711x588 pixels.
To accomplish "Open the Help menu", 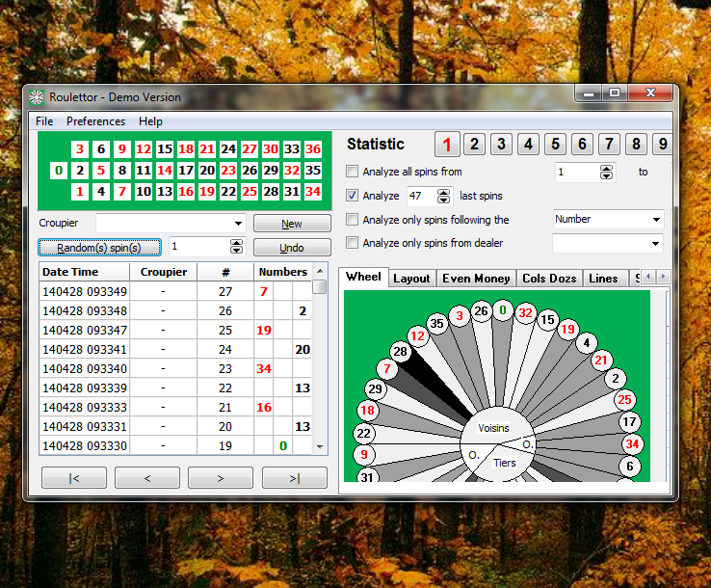I will click(150, 121).
